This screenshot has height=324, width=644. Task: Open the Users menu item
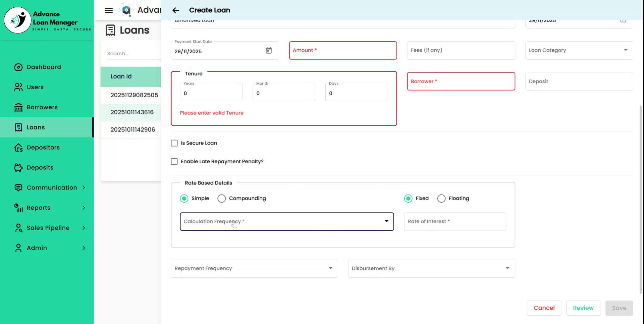point(35,87)
